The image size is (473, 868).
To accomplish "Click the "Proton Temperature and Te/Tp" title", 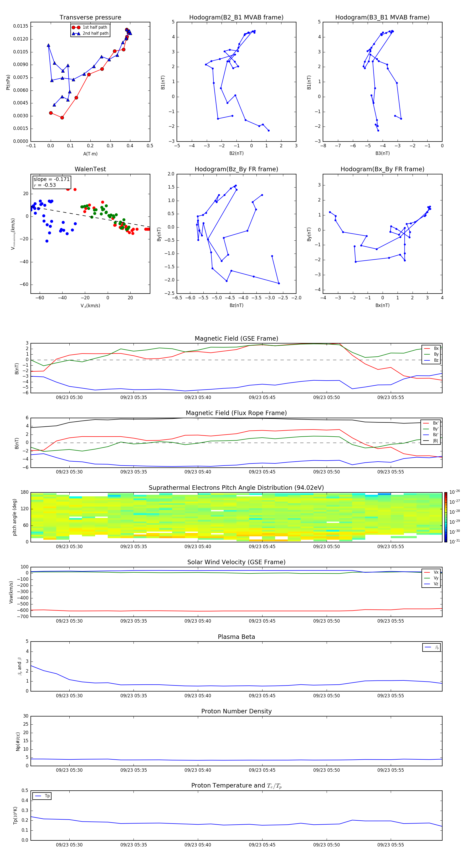I will point(236,786).
